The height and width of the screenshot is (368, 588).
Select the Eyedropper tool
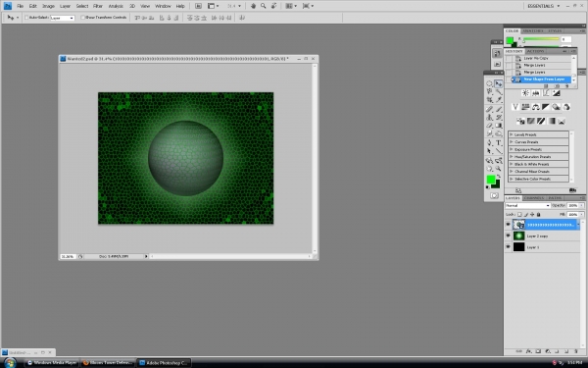point(499,100)
